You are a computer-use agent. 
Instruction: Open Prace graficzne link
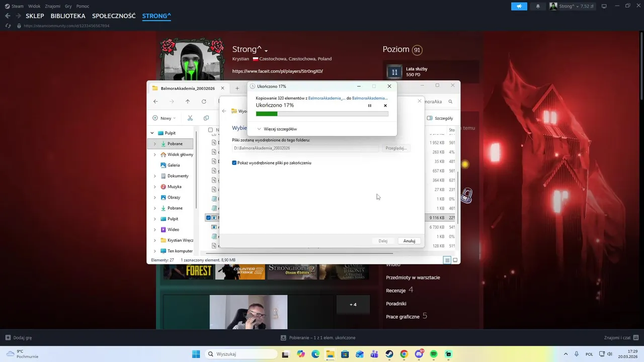click(x=403, y=317)
